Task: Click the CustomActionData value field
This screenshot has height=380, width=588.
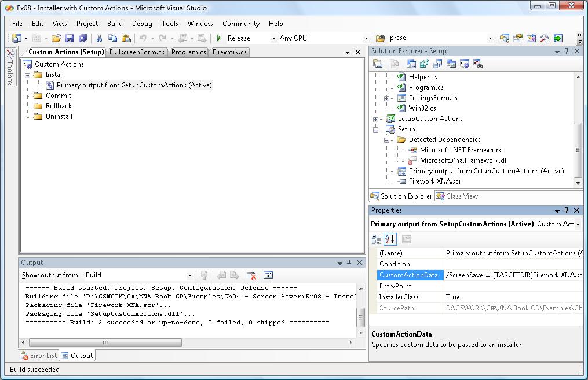Action: [513, 275]
